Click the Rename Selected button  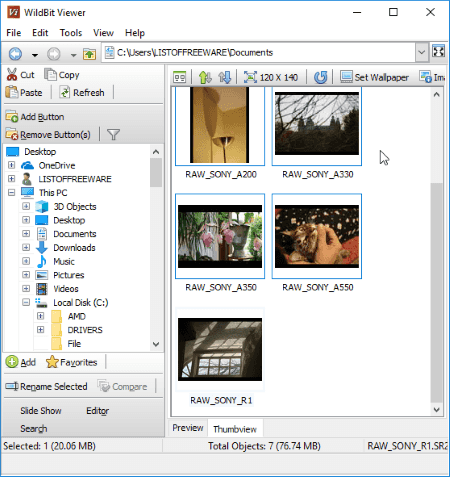46,386
